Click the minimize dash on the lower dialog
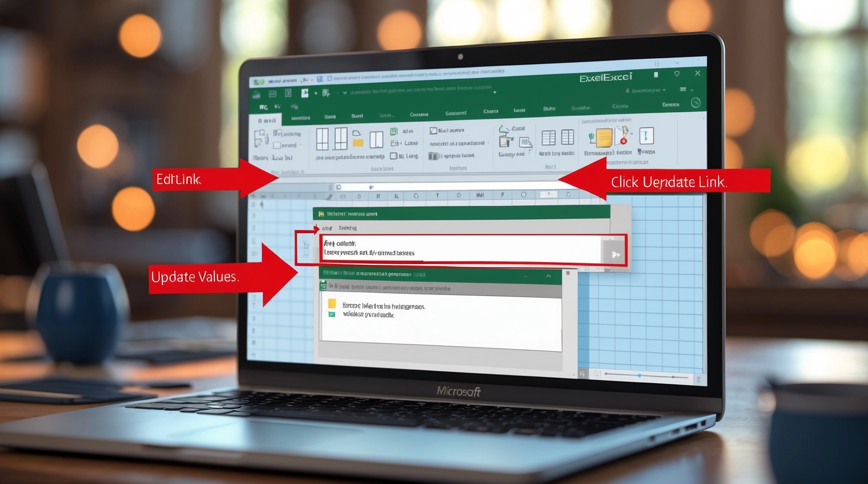Image resolution: width=868 pixels, height=484 pixels. [x=526, y=276]
